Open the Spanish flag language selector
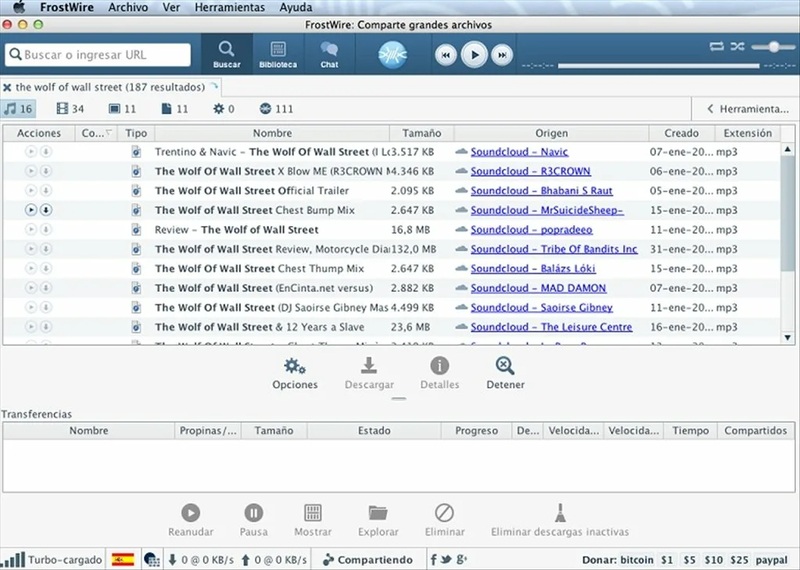Viewport: 800px width, 570px height. (x=123, y=560)
